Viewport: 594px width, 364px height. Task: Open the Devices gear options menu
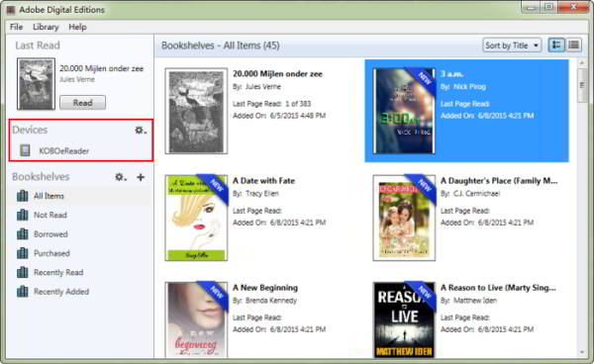[x=141, y=131]
